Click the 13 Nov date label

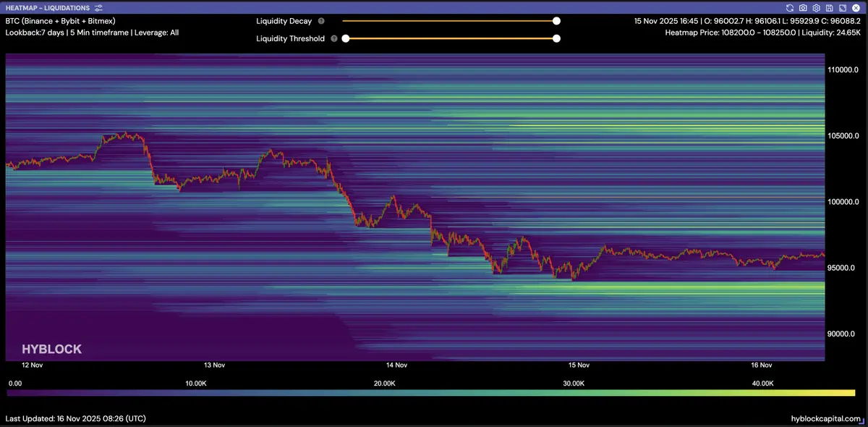coord(215,365)
